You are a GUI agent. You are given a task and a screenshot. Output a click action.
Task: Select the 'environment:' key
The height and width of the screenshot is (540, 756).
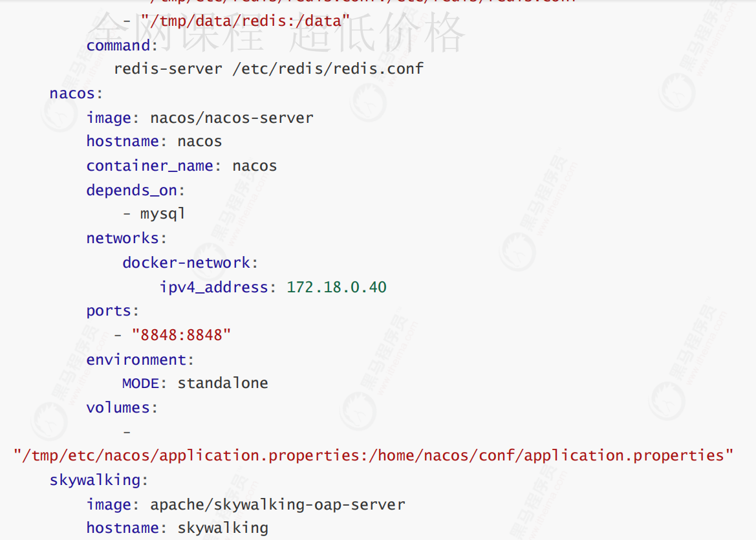pyautogui.click(x=140, y=360)
